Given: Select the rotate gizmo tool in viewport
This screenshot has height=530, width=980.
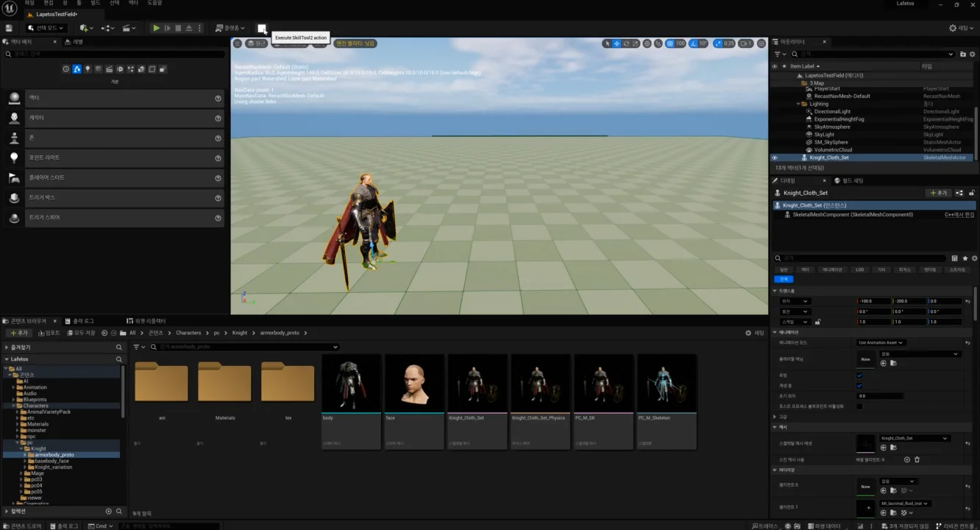Looking at the screenshot, I should point(626,43).
